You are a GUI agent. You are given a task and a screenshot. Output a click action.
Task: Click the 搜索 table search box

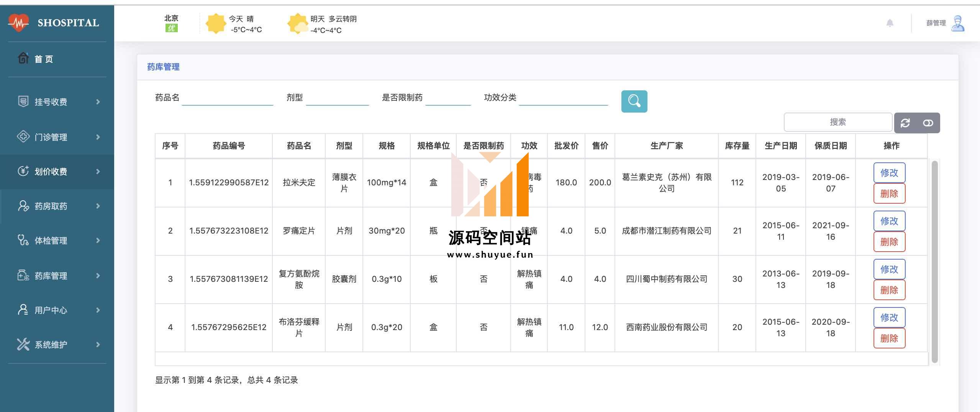(x=837, y=122)
